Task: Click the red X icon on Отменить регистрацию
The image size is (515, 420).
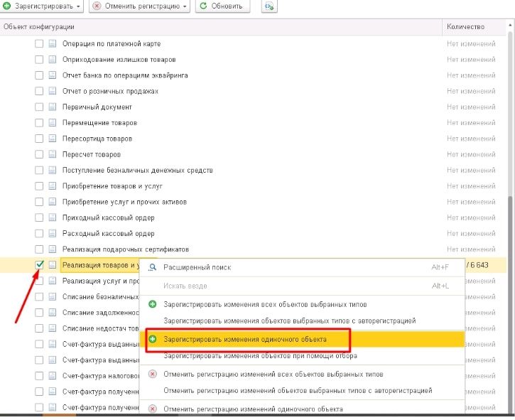Action: click(97, 6)
